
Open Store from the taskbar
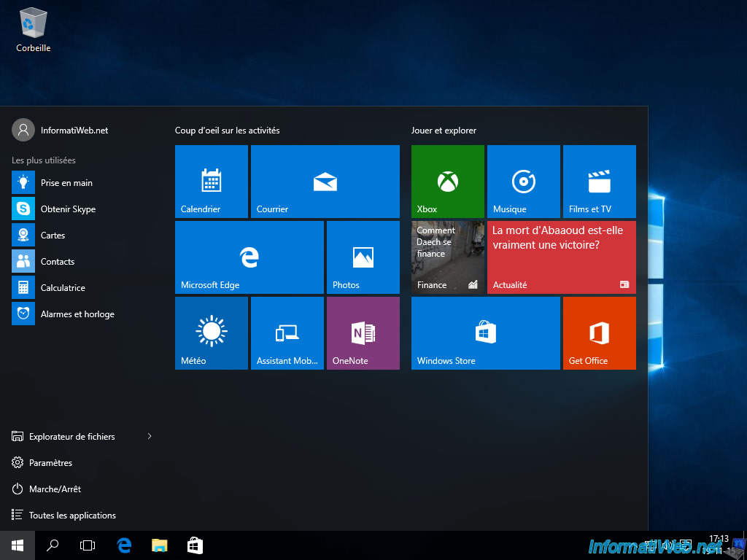point(196,545)
